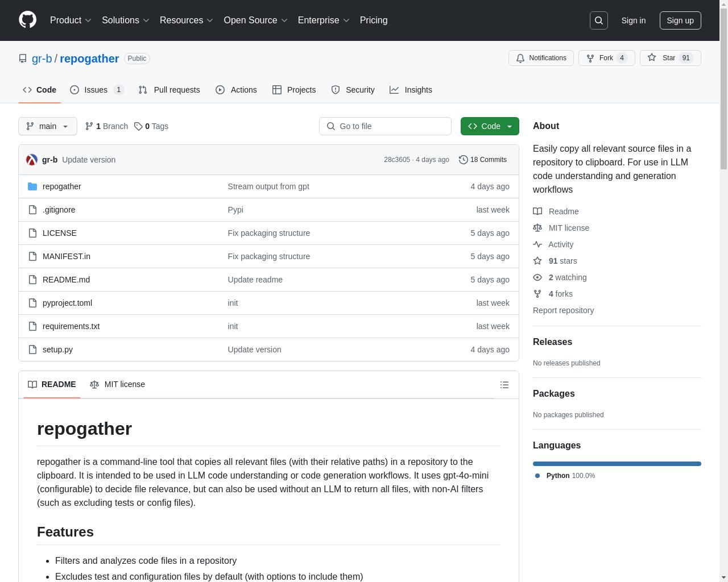Open the GitHub homepage logo
This screenshot has height=582, width=728.
tap(27, 20)
